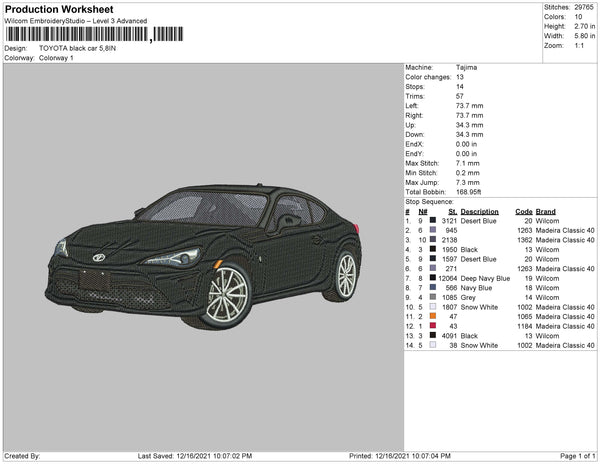Click 'Last Saved: 12/16/2021 10:07:02 PM' footer
Screen dimensions: 600x464
pyautogui.click(x=195, y=456)
